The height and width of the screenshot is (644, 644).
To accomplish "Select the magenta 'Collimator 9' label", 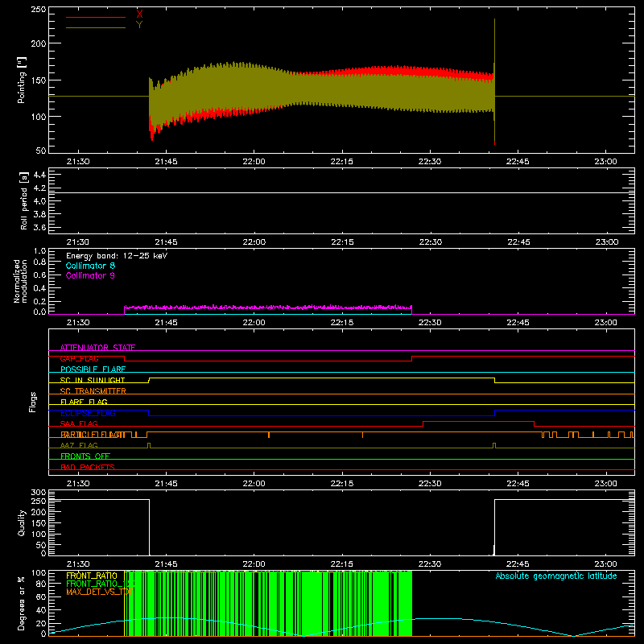I will [90, 275].
